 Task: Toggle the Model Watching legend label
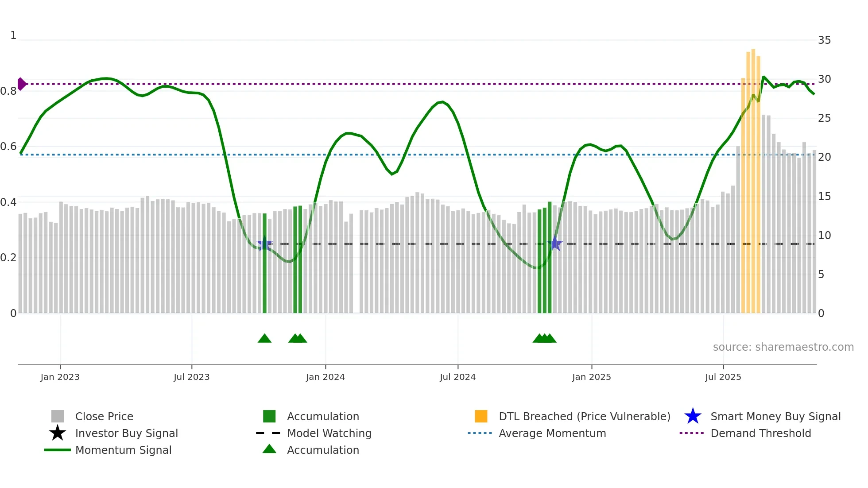(x=329, y=433)
